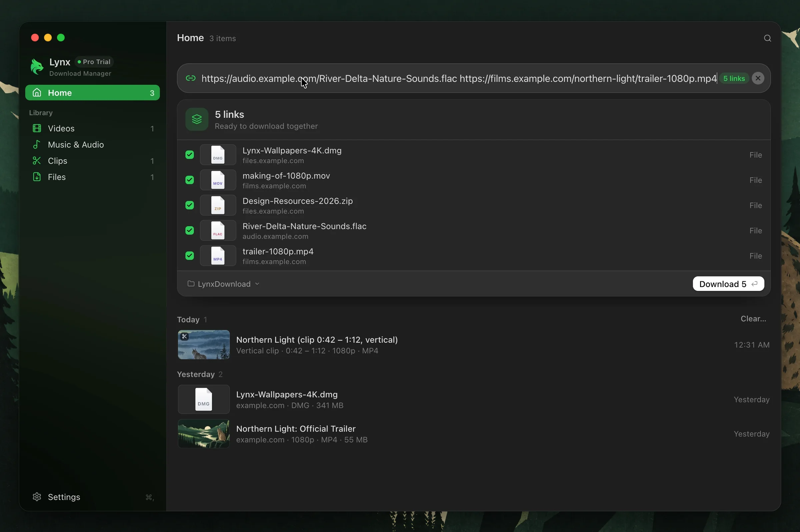Click the Download 5 button
The image size is (800, 532).
[728, 284]
